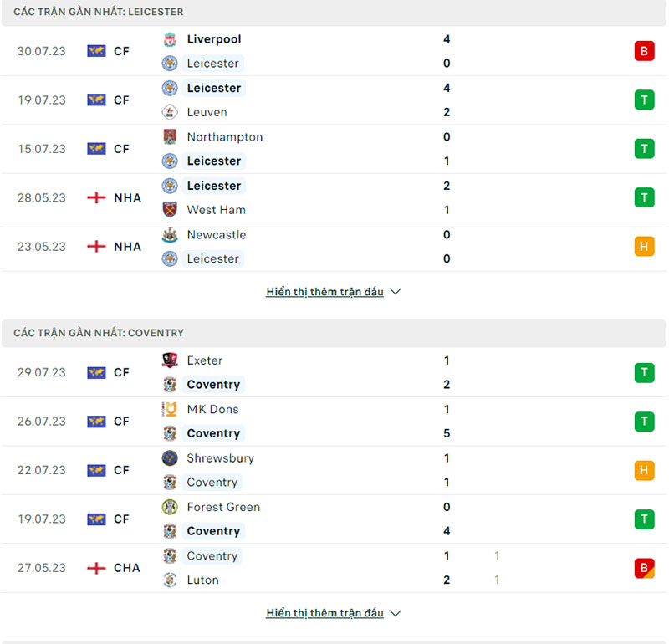Click green T badge for Leuven match
Screen dimensions: 669x644
click(x=644, y=100)
